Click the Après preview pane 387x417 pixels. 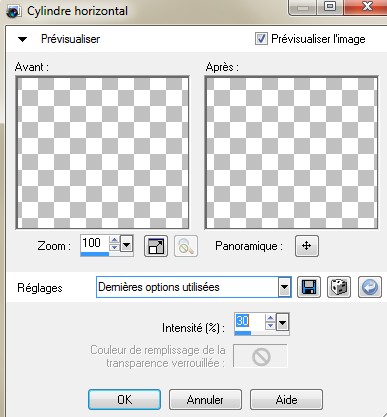[x=292, y=153]
